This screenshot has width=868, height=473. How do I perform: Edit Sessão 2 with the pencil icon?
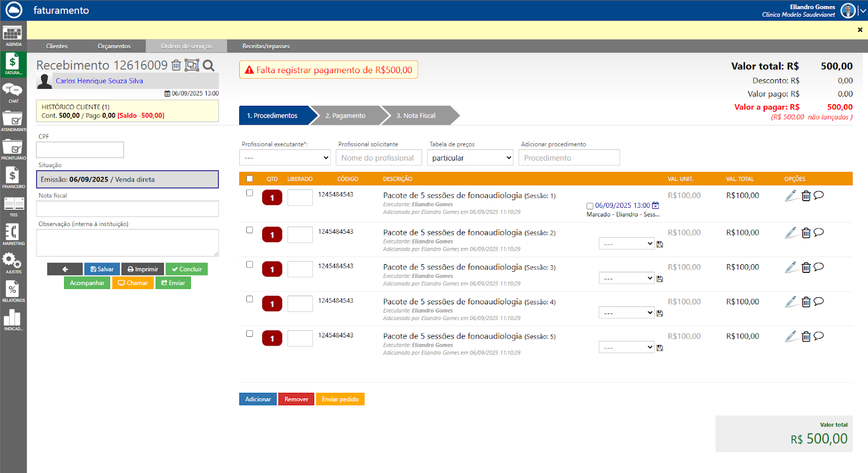(x=791, y=233)
